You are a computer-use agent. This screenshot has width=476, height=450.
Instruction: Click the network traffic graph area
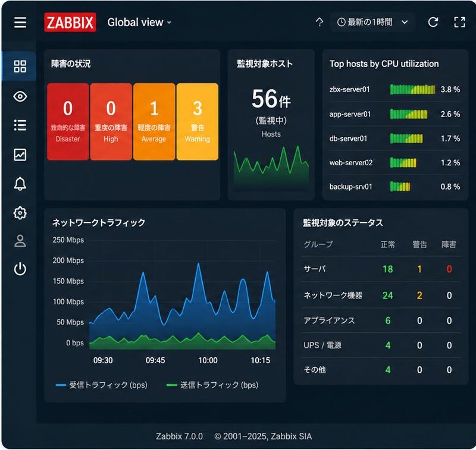click(x=183, y=295)
